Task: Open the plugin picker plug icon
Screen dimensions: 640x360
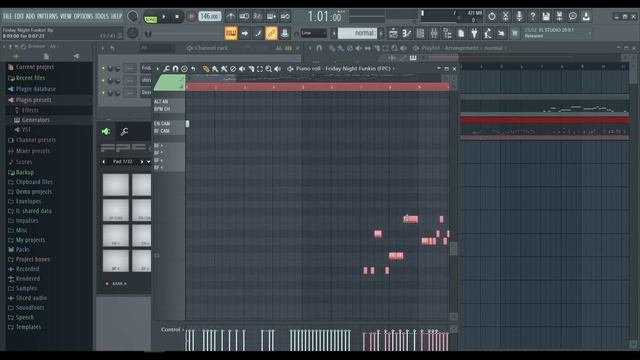Action: (474, 33)
